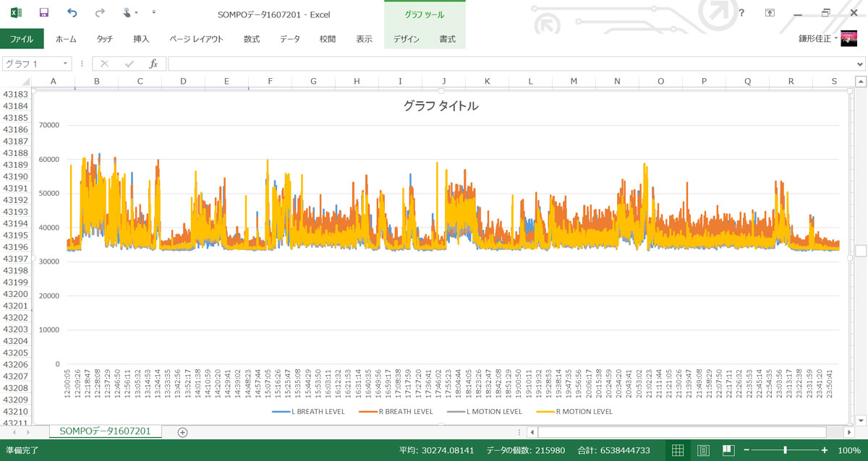The image size is (868, 461).
Task: Open Customize Quick Access Toolbar dropdown
Action: click(154, 13)
